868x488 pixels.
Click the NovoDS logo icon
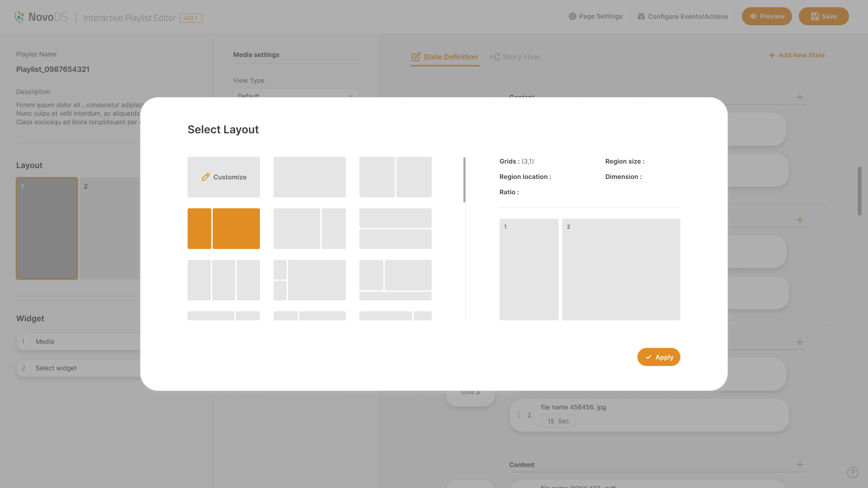pos(19,17)
